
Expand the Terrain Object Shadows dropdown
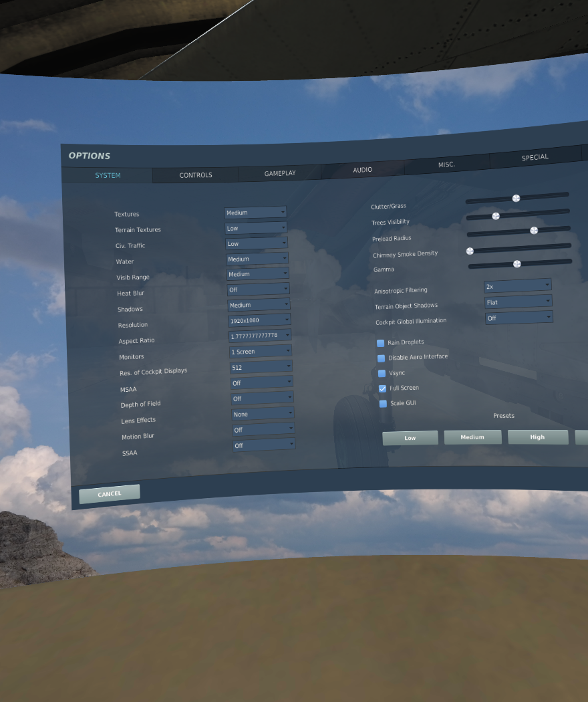[519, 302]
